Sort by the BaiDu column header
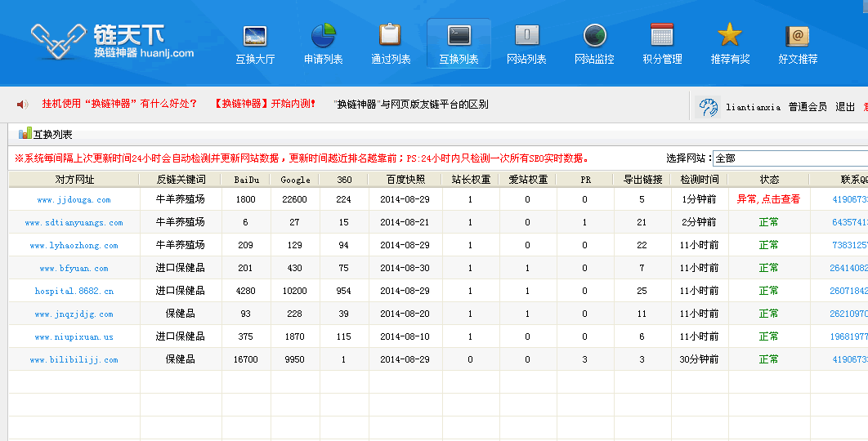This screenshot has width=868, height=441. [x=246, y=180]
